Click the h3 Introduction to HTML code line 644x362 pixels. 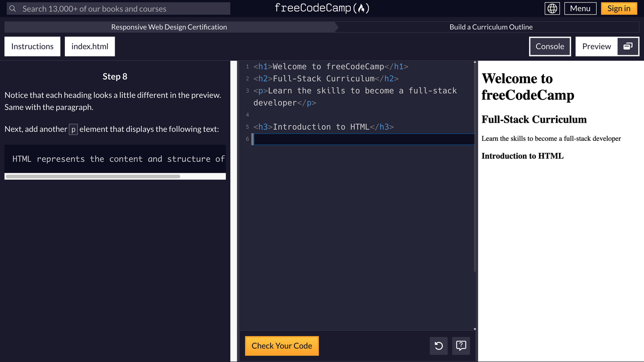tap(323, 127)
